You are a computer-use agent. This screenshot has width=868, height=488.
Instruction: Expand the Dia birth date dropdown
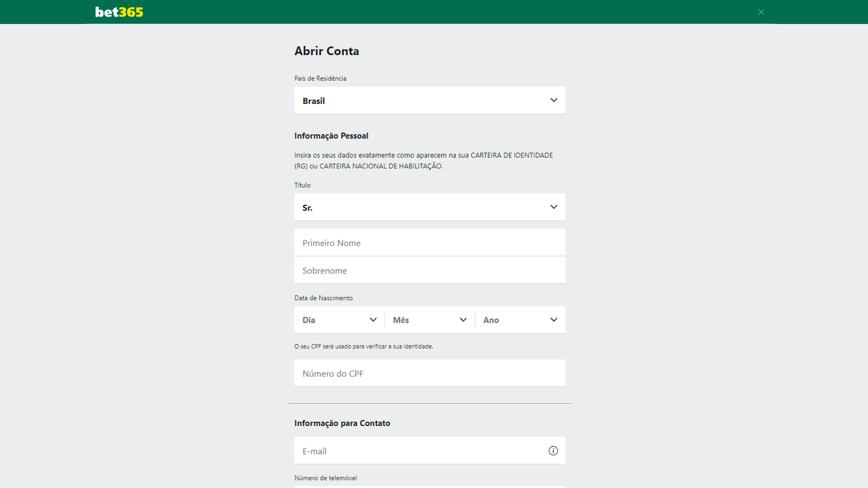coord(339,320)
